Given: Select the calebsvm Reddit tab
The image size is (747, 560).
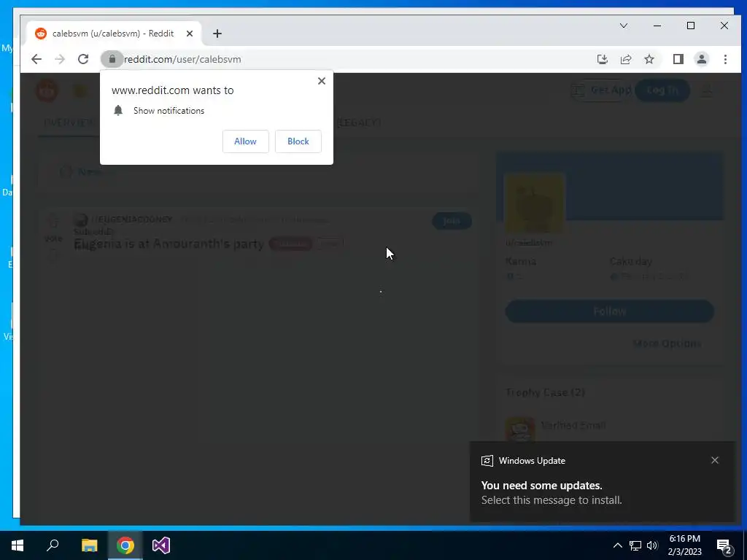Looking at the screenshot, I should [x=113, y=34].
